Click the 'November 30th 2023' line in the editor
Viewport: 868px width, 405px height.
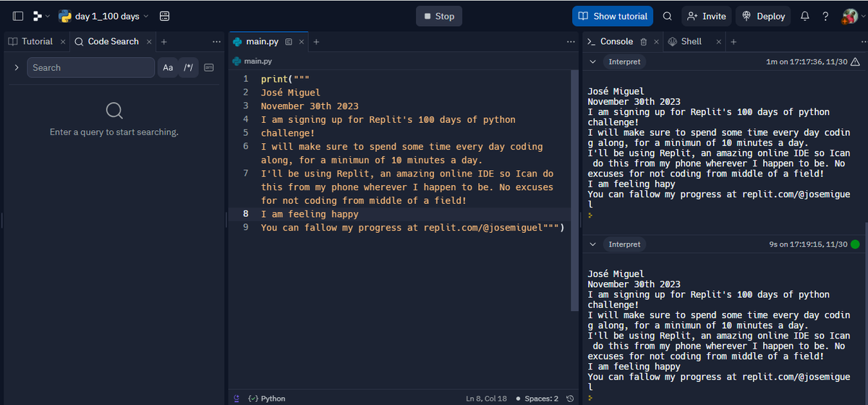(310, 106)
